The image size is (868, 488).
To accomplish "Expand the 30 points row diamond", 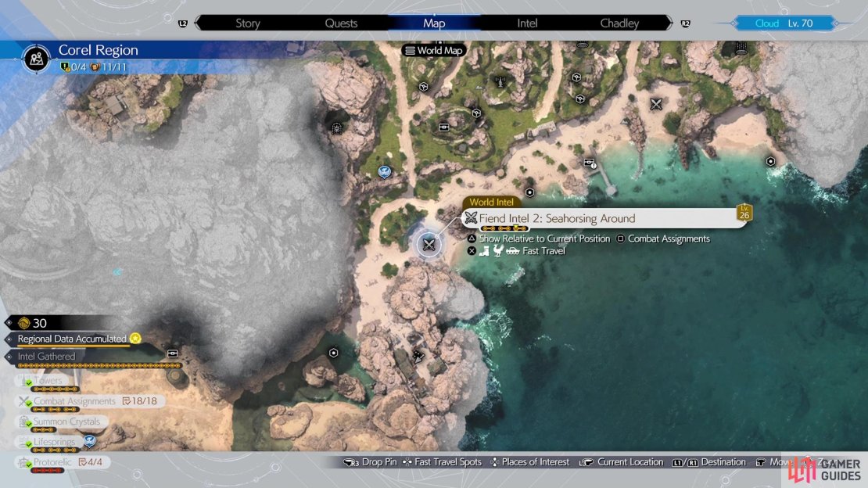I will click(9, 322).
